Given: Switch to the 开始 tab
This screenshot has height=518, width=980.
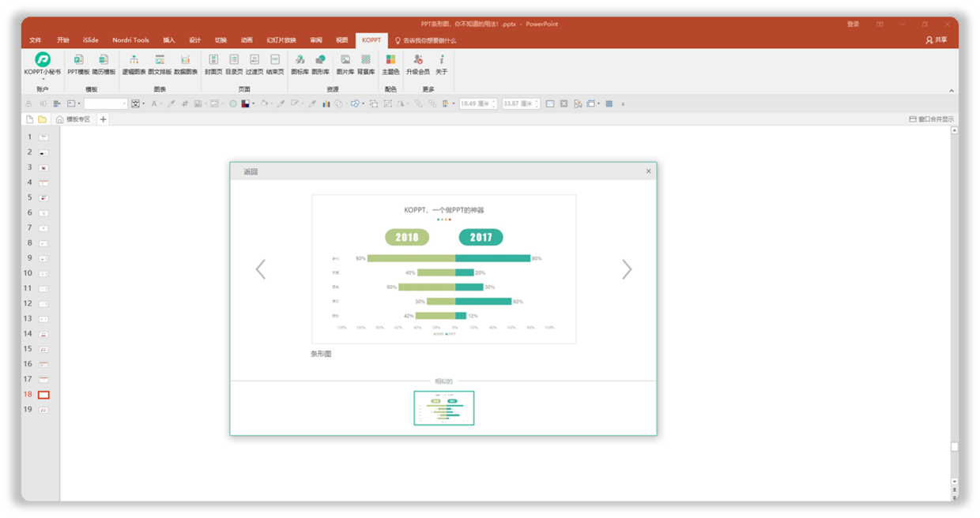Looking at the screenshot, I should [63, 40].
